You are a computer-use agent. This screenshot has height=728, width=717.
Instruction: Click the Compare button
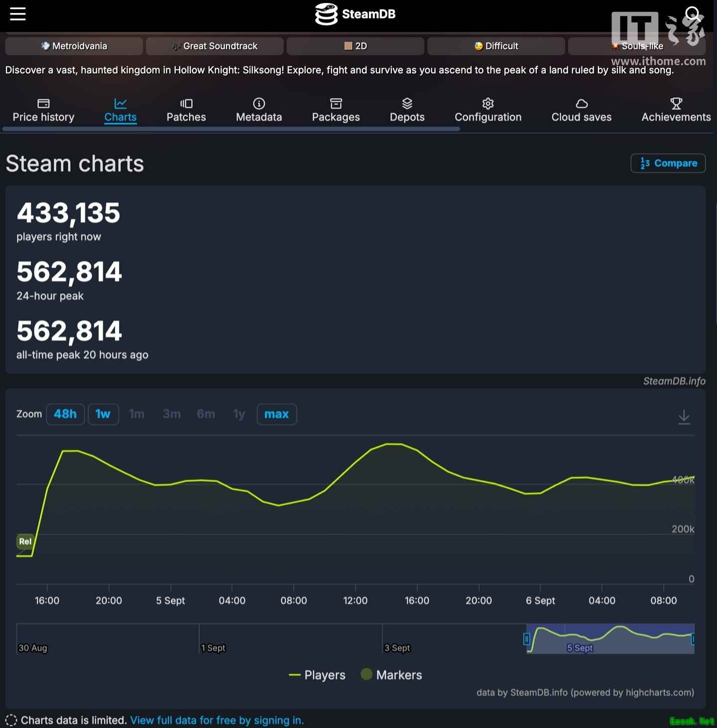coord(668,163)
